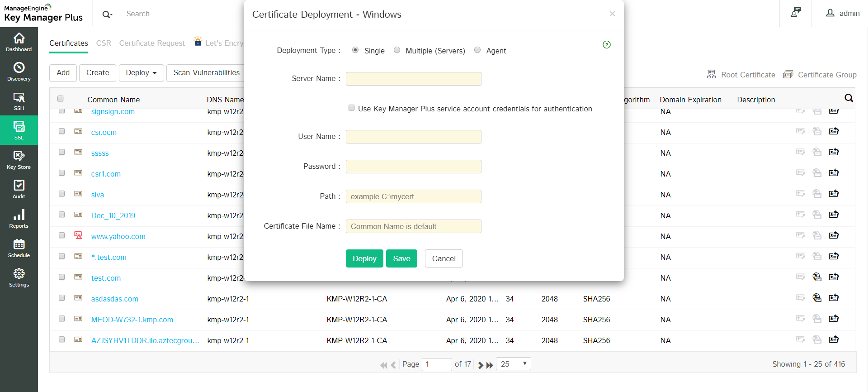The height and width of the screenshot is (392, 868).
Task: Click the green Deploy button in dialog
Action: (364, 258)
